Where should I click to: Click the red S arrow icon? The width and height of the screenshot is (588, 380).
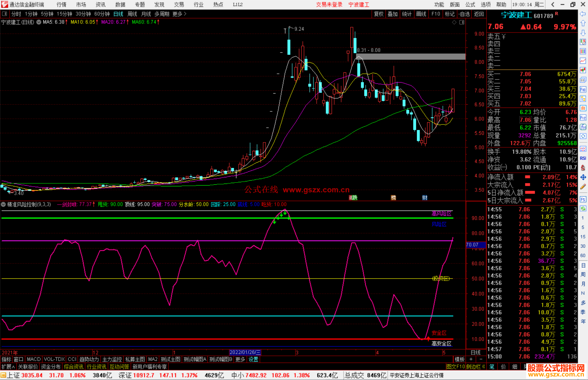point(583,168)
